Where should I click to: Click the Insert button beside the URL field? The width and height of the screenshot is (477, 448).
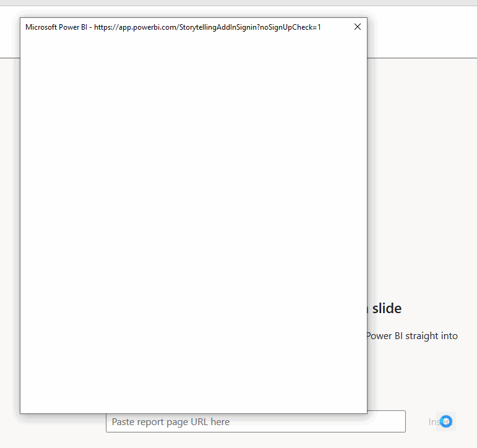[440, 421]
